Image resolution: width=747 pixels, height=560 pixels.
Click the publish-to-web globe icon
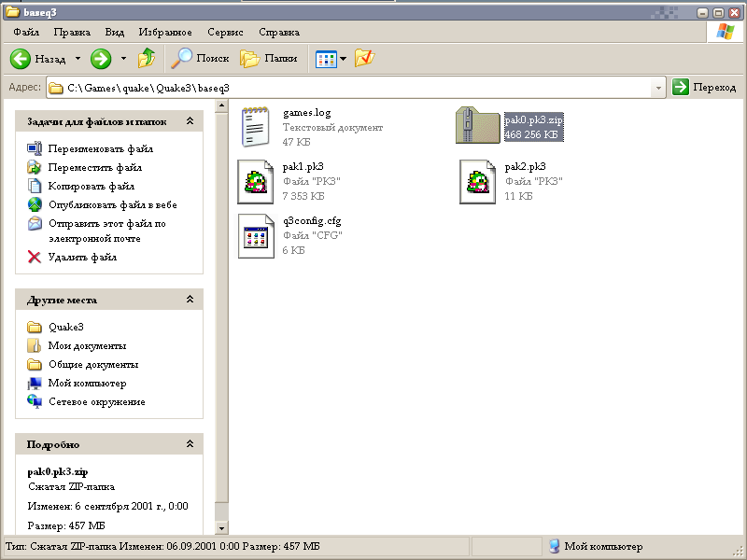point(35,204)
